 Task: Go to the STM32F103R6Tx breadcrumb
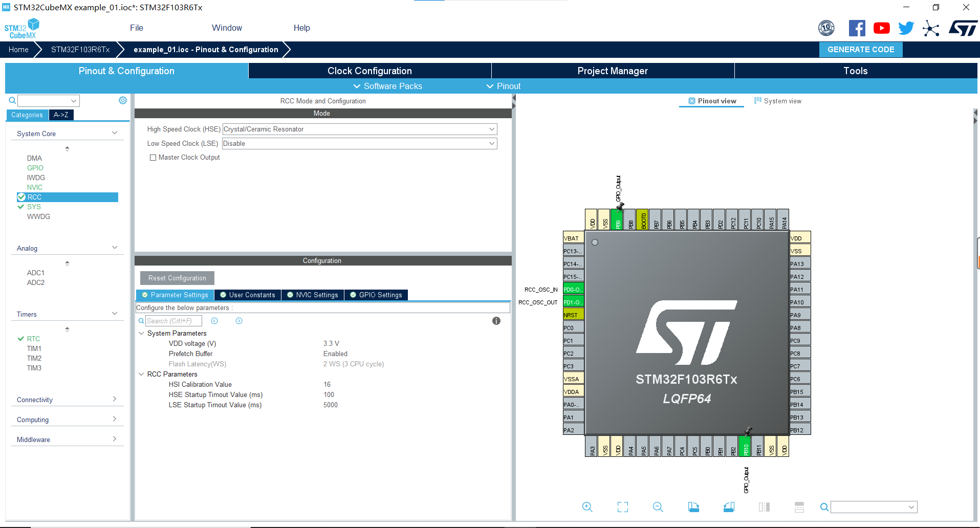(x=80, y=50)
